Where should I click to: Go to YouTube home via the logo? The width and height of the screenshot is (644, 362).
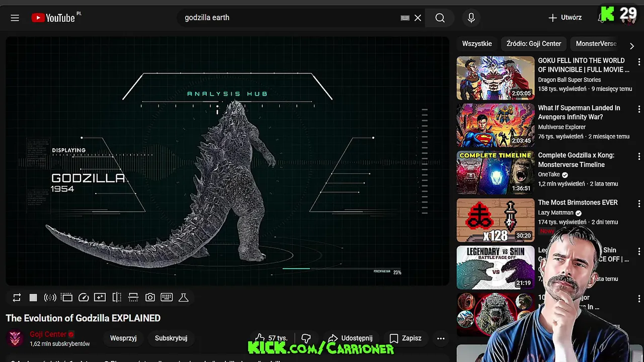click(53, 18)
